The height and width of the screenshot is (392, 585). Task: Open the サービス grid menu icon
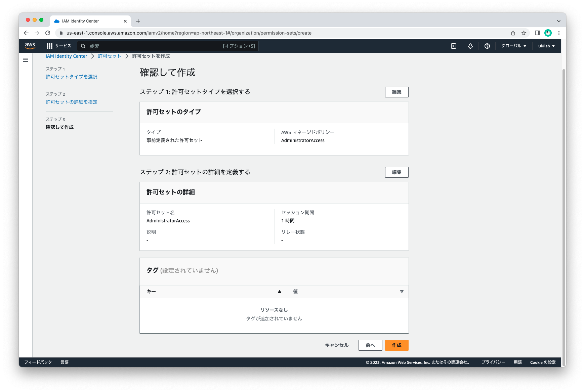point(50,46)
